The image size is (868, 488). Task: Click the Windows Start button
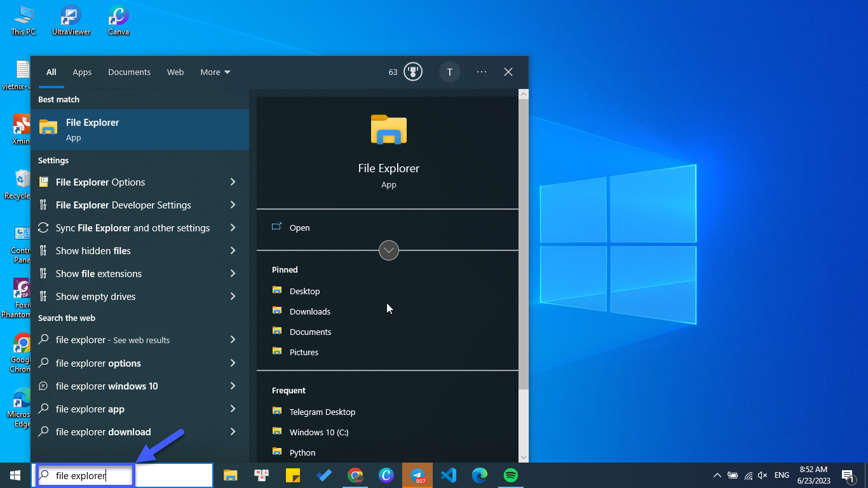[15, 475]
